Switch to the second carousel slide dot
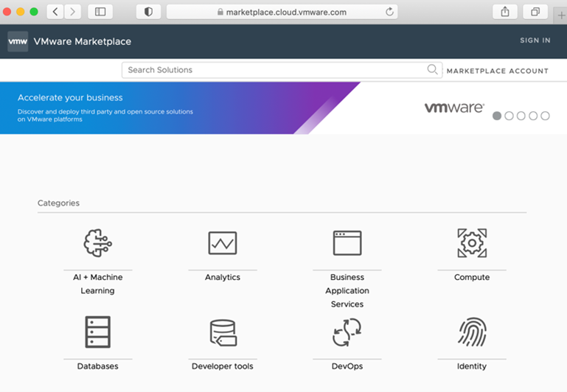 (x=509, y=116)
